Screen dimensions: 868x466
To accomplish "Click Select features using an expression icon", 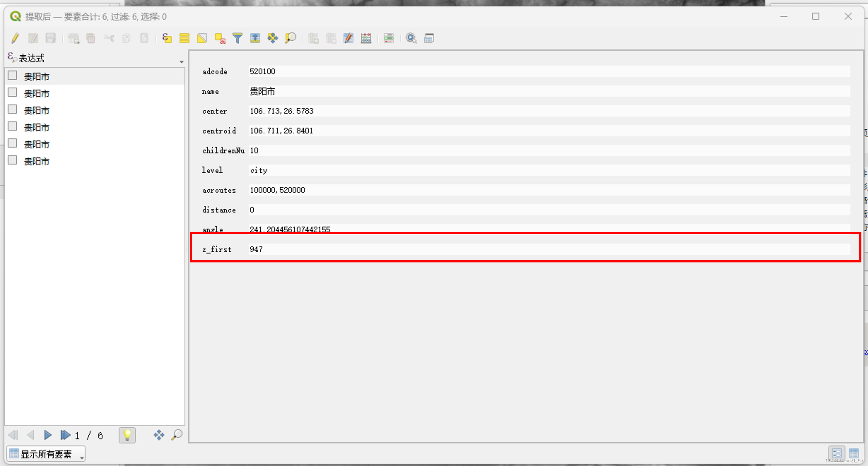I will [166, 38].
